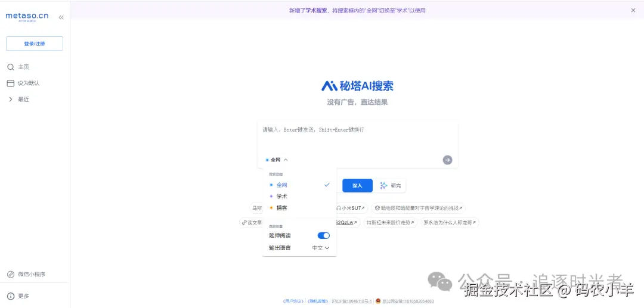This screenshot has width=644, height=308.
Task: Click the sparkle icon on 研究 button
Action: click(x=383, y=185)
